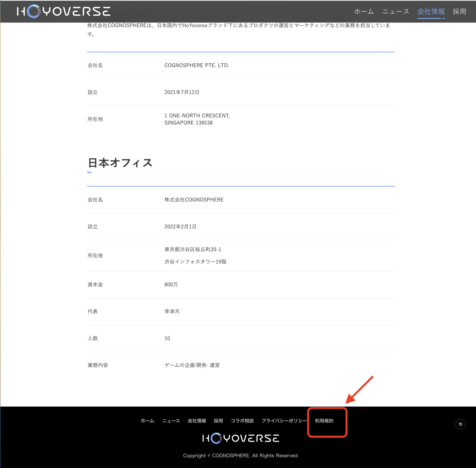Click the intro paragraph starting 株式会社COGNOSPHEREは
This screenshot has height=468, width=476.
238,30
